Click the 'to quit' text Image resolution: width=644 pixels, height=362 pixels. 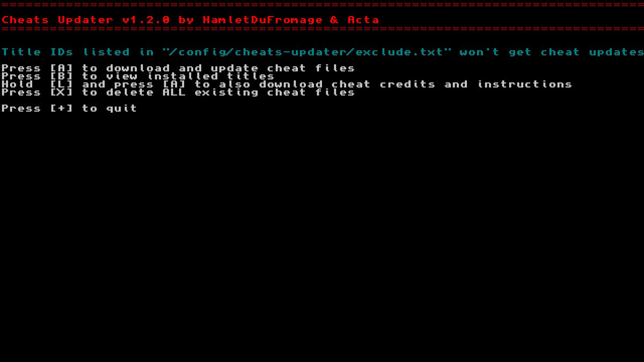(x=109, y=108)
